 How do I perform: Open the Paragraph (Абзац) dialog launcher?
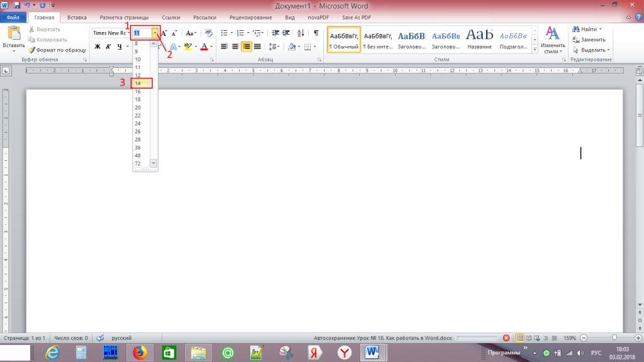(319, 60)
